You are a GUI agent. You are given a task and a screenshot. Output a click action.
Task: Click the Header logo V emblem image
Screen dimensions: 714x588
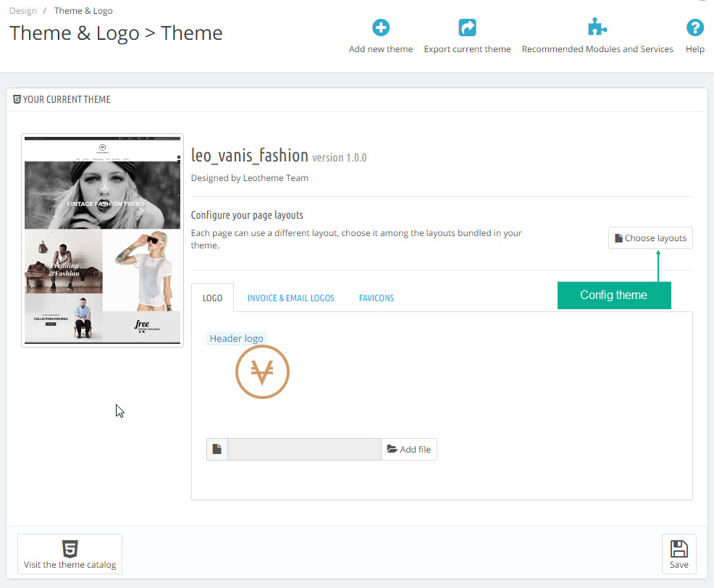click(262, 371)
